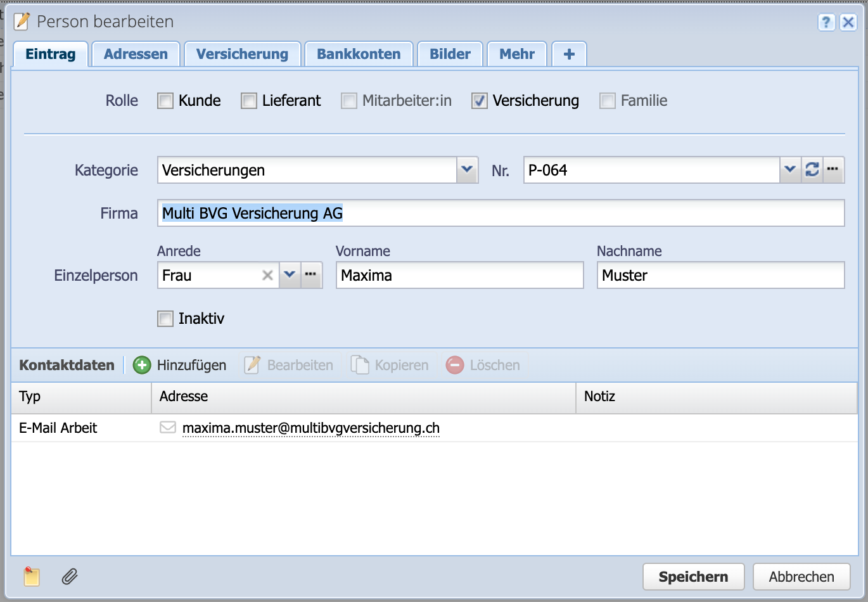868x602 pixels.
Task: Open help with the question mark icon
Action: point(826,22)
